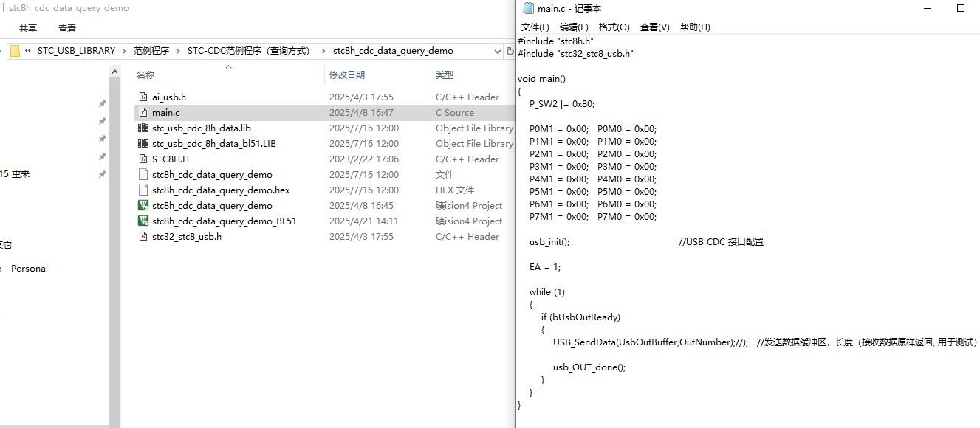Click the usb_OUT_done(); code line
This screenshot has width=980, height=428.
[x=589, y=367]
